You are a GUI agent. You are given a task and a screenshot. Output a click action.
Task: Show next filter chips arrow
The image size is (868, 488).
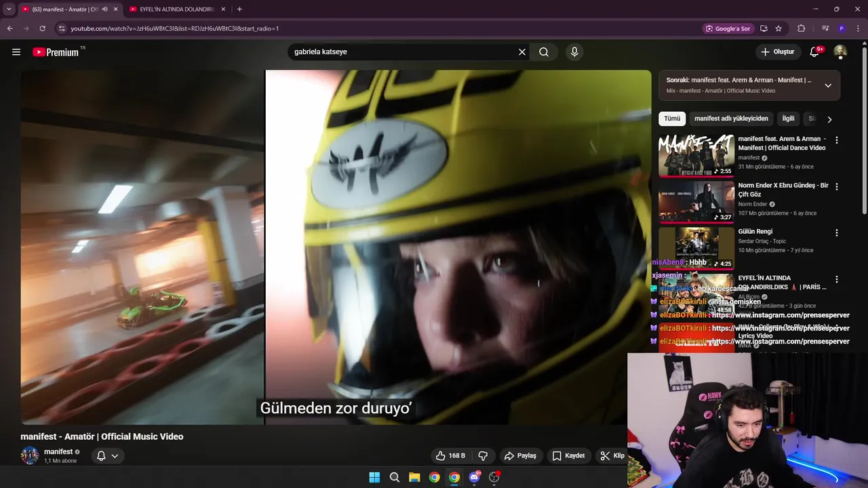pyautogui.click(x=829, y=119)
